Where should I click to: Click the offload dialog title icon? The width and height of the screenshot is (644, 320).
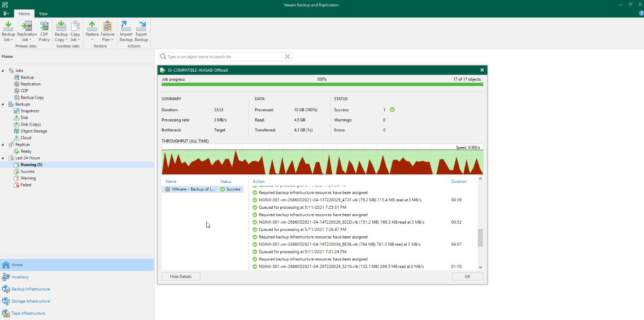click(x=162, y=70)
